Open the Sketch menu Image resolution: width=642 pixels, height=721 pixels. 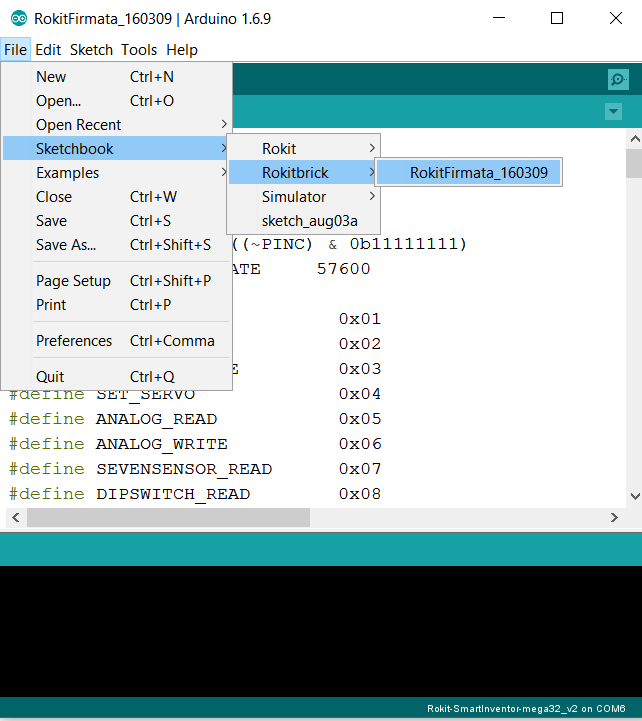coord(91,50)
